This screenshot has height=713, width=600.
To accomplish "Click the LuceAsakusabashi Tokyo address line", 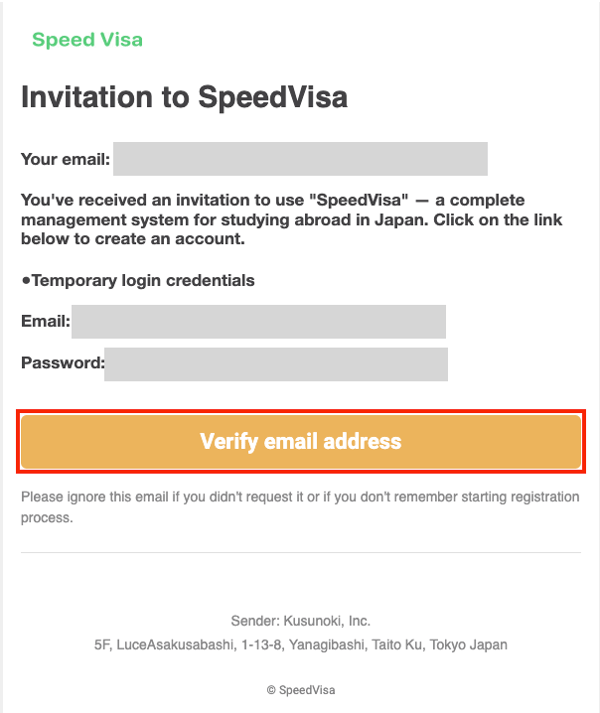I will [x=301, y=644].
